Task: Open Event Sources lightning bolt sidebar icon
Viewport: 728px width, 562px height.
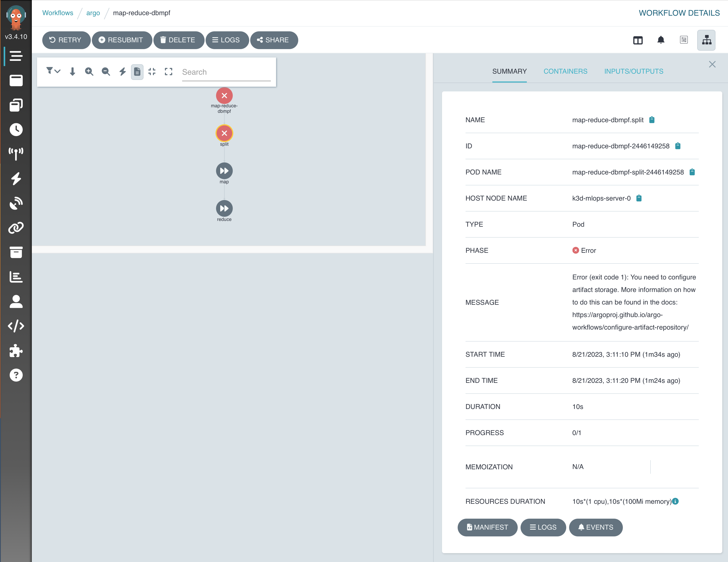Action: tap(16, 179)
